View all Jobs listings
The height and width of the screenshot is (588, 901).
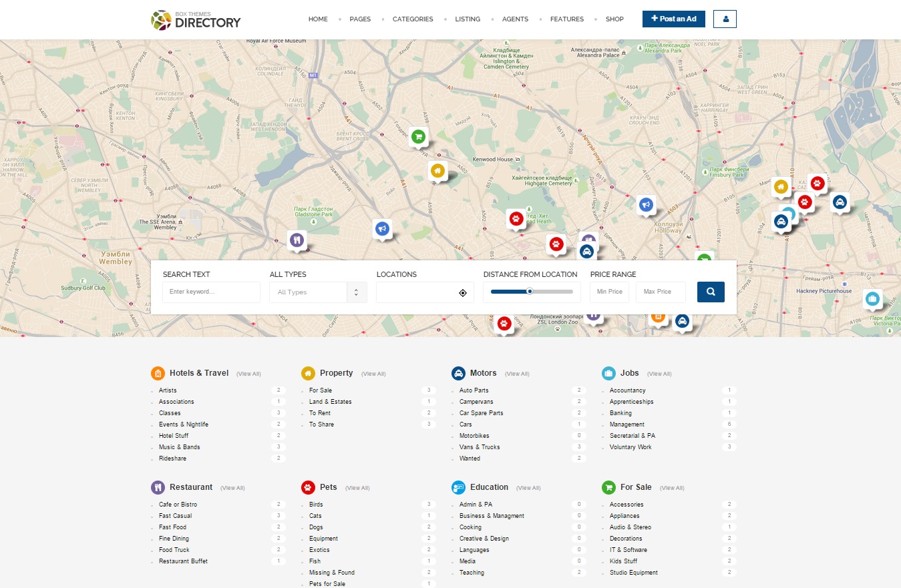click(x=659, y=374)
